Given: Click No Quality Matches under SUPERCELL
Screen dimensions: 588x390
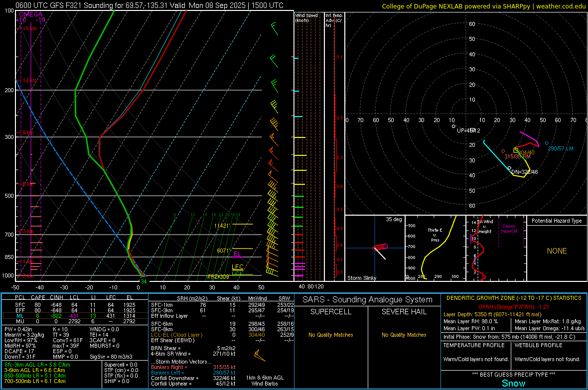Looking at the screenshot, I should coord(330,335).
